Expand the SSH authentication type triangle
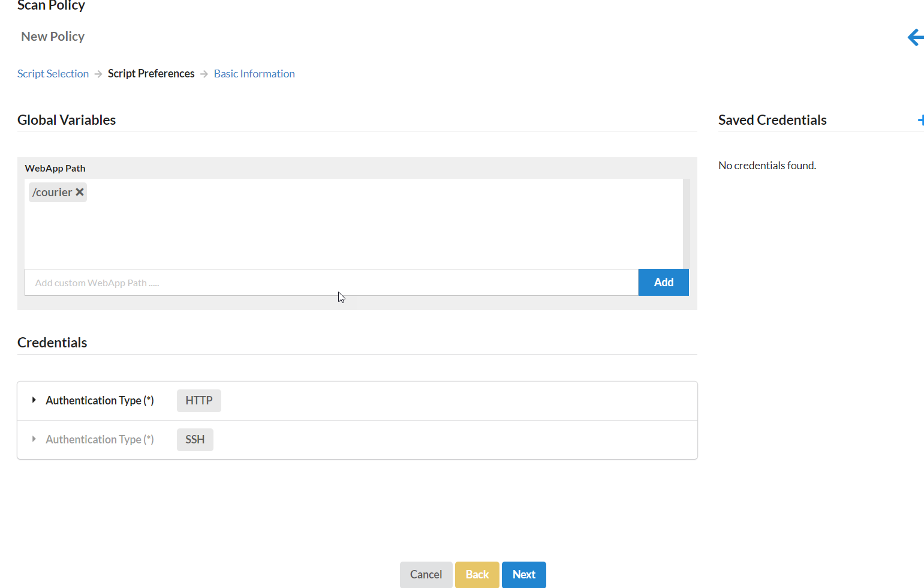 click(34, 439)
